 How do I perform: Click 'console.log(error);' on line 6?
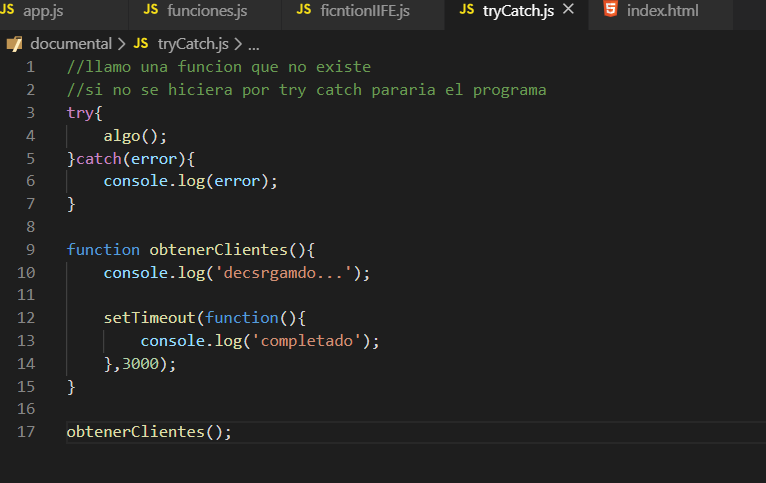(x=191, y=181)
